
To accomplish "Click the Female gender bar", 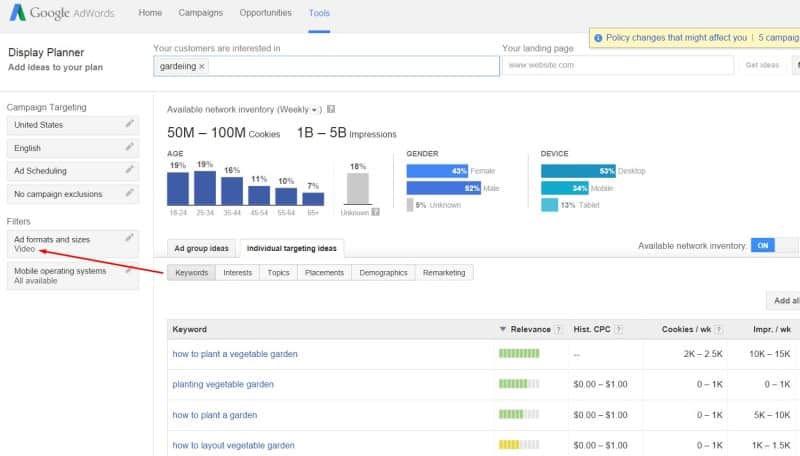I will pyautogui.click(x=437, y=171).
